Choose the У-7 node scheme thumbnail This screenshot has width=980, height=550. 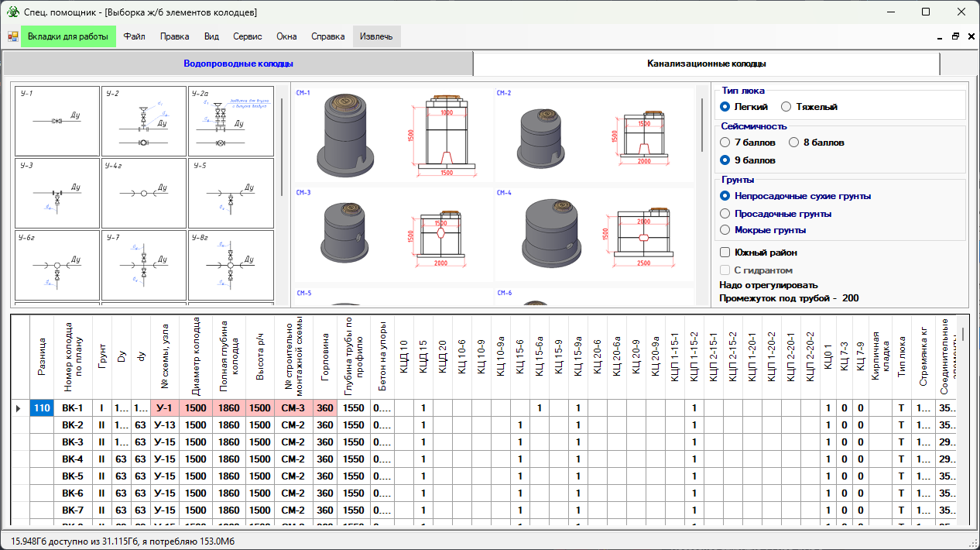coord(144,265)
